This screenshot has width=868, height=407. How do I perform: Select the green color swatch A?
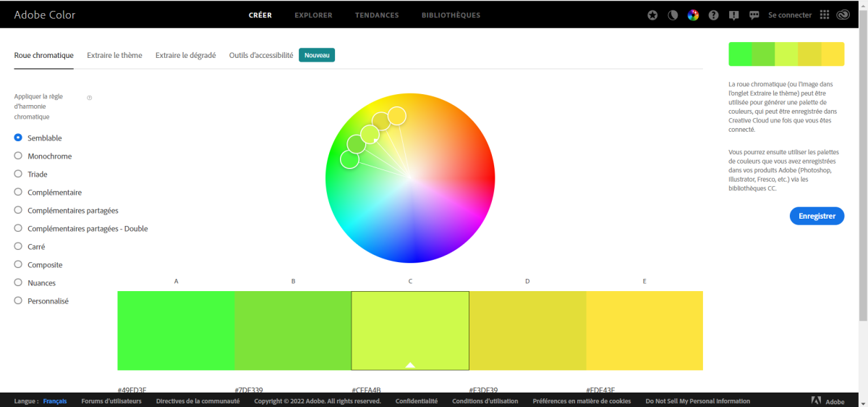point(176,330)
